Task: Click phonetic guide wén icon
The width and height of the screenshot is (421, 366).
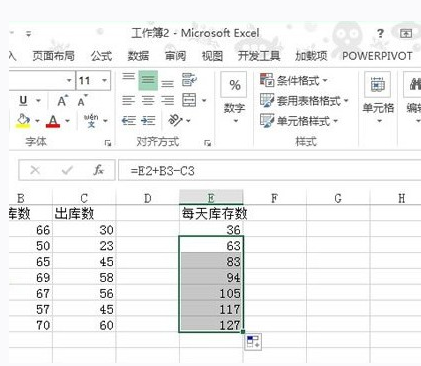Action: (91, 120)
